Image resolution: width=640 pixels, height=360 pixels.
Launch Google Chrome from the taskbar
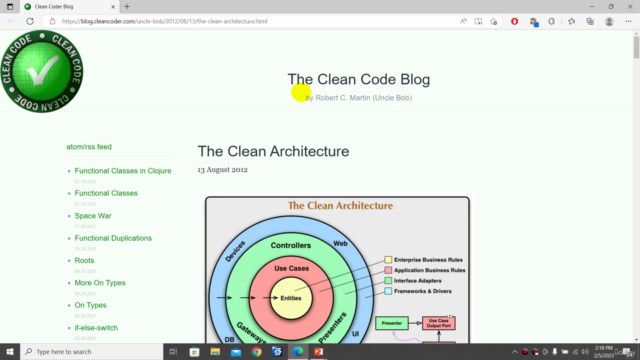click(257, 351)
